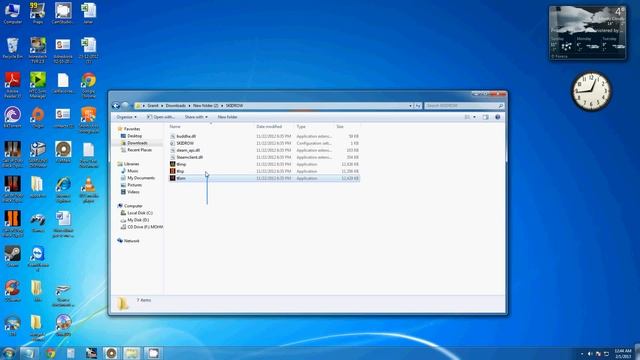The height and width of the screenshot is (360, 640).
Task: Open the Games controller desktop shortcut
Action: pyautogui.click(x=38, y=222)
